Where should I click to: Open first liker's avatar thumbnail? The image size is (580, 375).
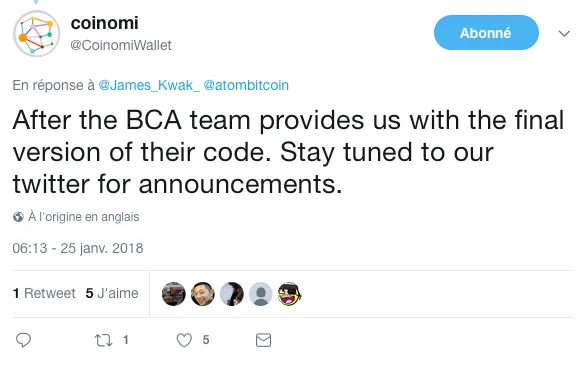173,294
